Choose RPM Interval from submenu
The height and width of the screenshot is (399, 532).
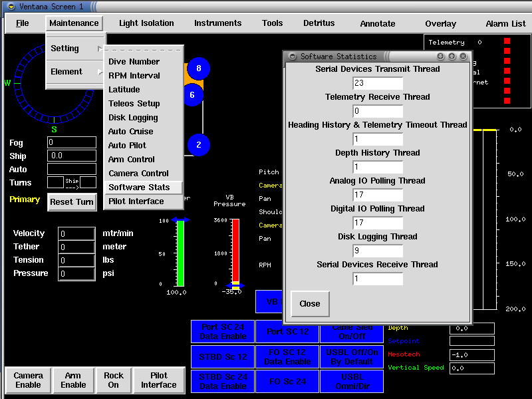pos(144,75)
